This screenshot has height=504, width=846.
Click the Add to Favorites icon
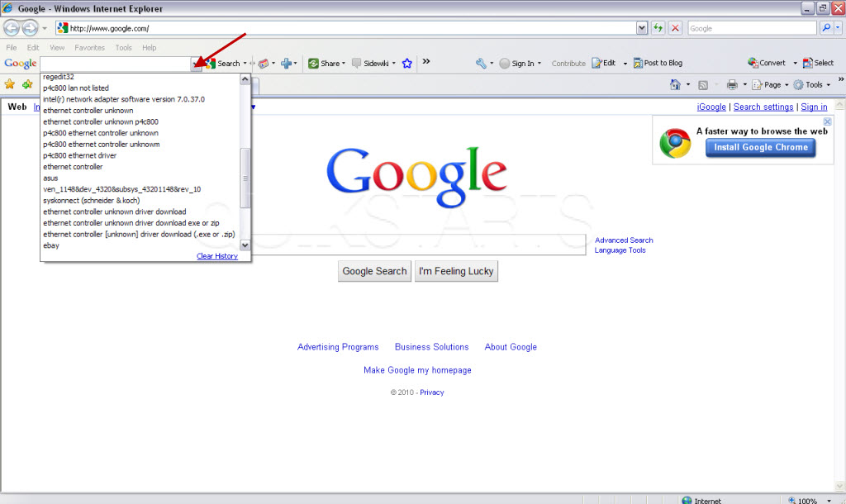coord(27,84)
